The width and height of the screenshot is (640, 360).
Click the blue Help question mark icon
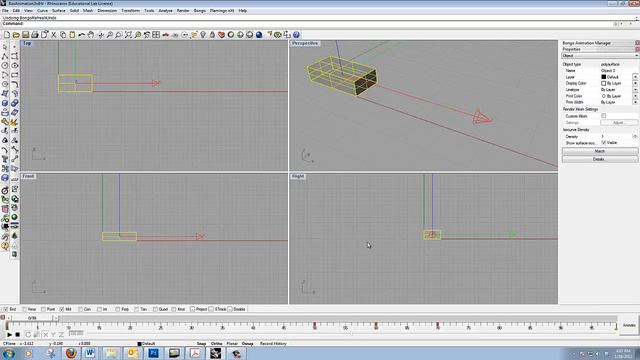coord(296,35)
